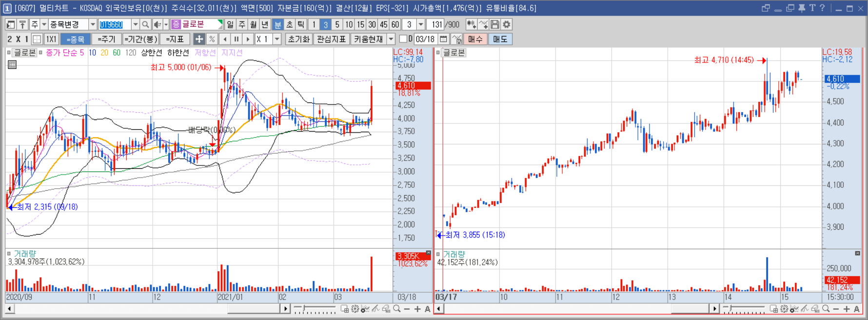Click right chart zoom magnifier icon
Image resolution: width=868 pixels, height=320 pixels.
coord(826,309)
